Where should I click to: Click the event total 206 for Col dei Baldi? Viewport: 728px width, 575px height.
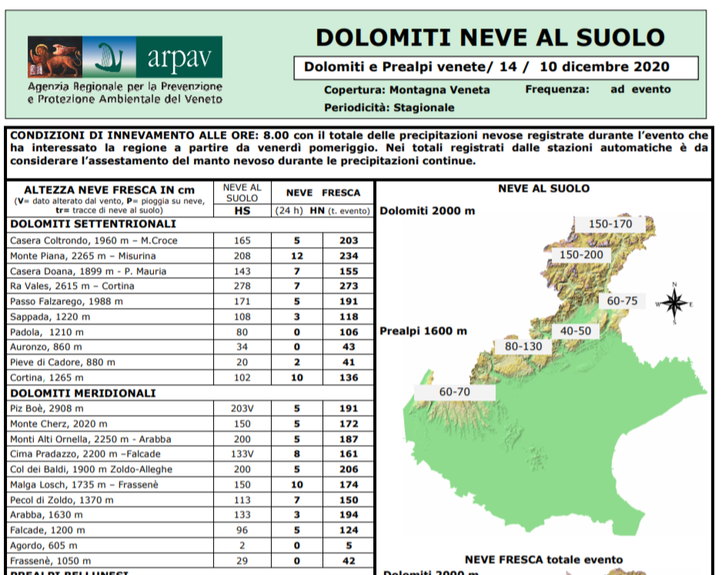pyautogui.click(x=349, y=470)
